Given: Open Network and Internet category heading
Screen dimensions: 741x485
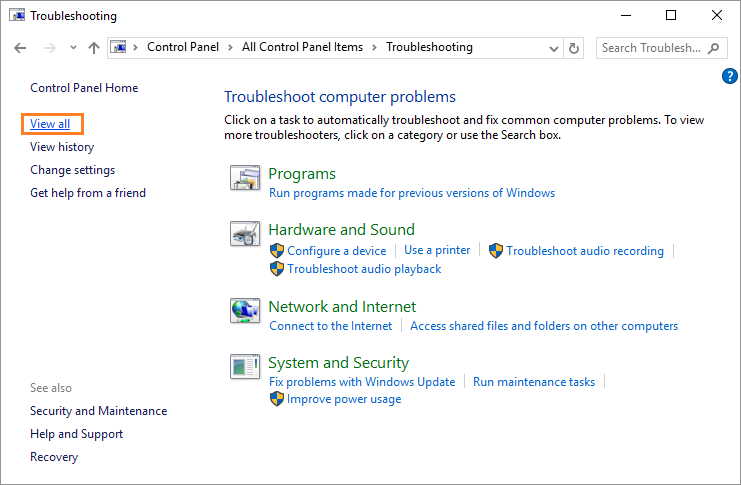Looking at the screenshot, I should click(342, 307).
